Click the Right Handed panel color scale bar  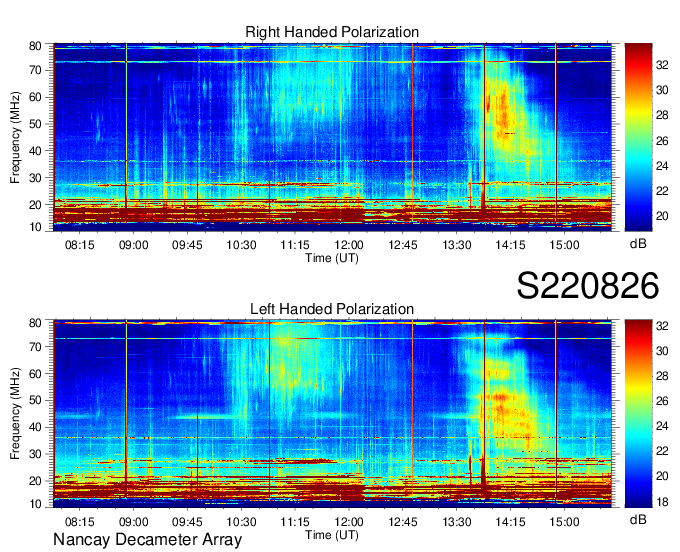point(638,137)
